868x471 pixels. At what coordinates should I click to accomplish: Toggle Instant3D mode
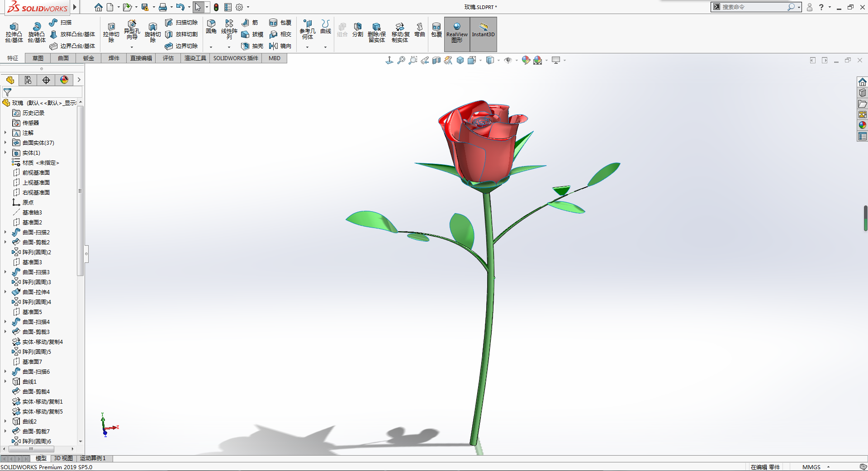pyautogui.click(x=484, y=34)
